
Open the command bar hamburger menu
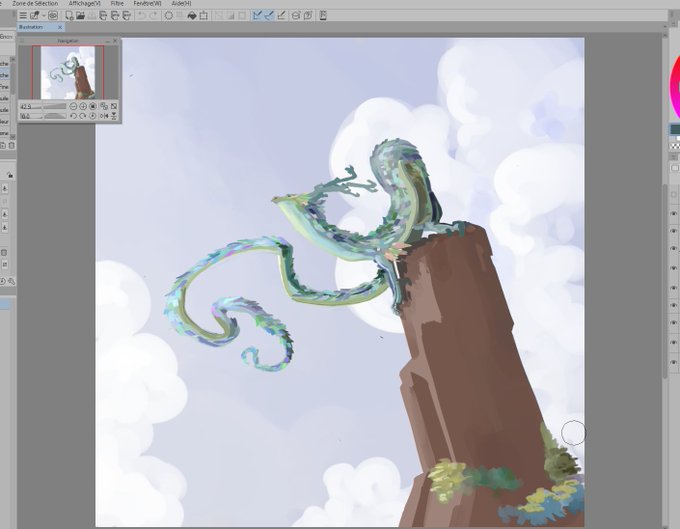(x=23, y=16)
